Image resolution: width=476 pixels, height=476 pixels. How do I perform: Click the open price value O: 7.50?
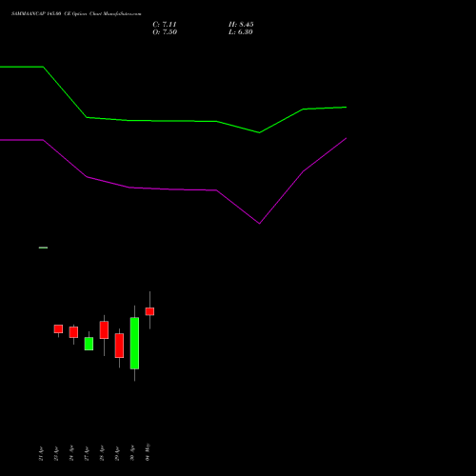pos(165,31)
